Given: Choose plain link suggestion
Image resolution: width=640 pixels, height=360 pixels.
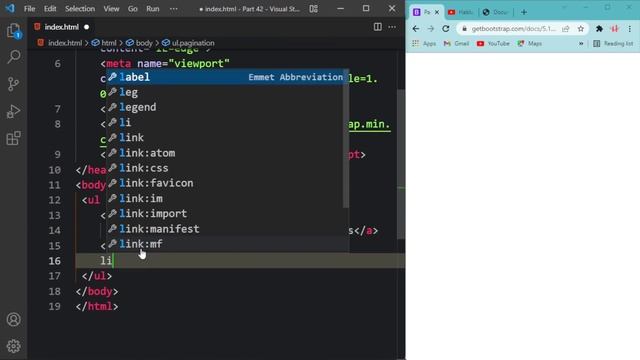Looking at the screenshot, I should tap(227, 138).
